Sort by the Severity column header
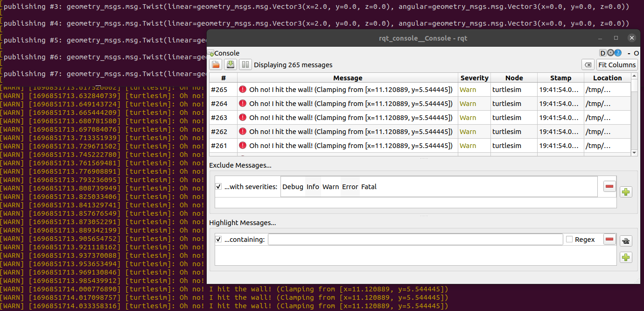Screen dimensions: 644x311 click(474, 78)
